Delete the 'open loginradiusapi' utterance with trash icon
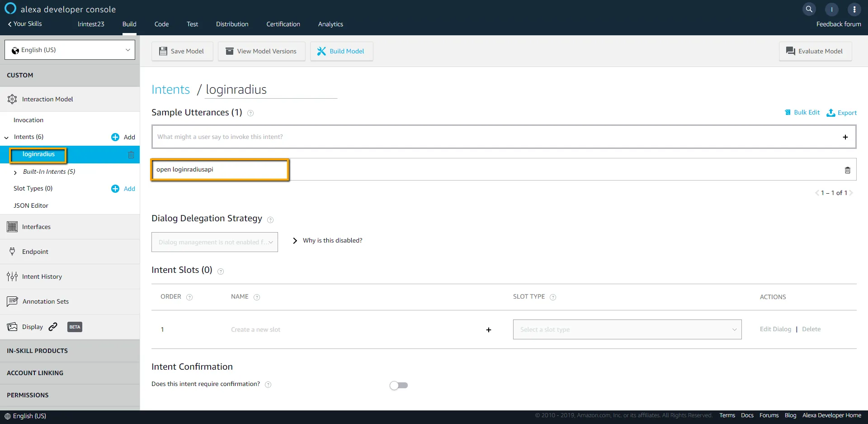The width and height of the screenshot is (868, 424). [x=847, y=170]
